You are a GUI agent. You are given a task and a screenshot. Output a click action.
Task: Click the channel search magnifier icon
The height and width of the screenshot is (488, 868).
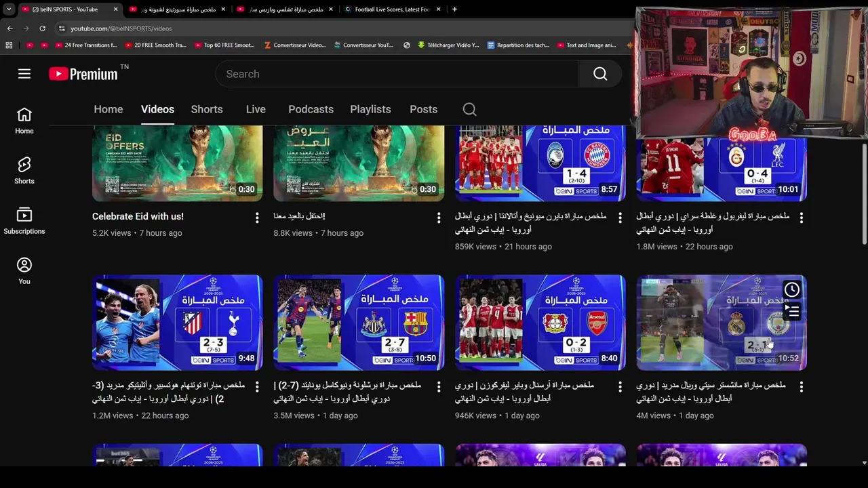(469, 109)
